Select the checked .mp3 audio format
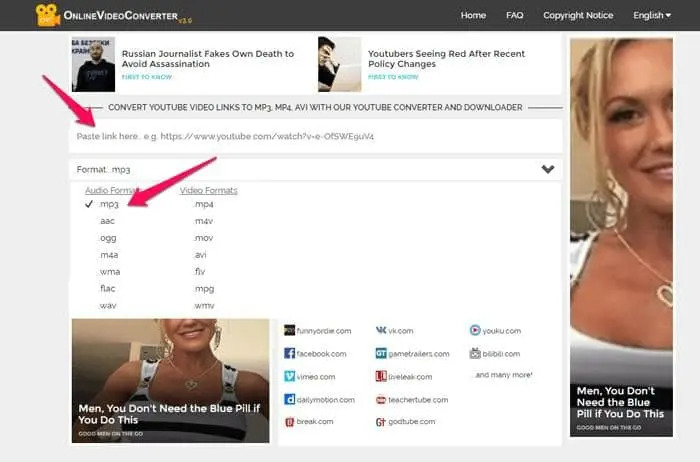Viewport: 700px width, 462px height. click(x=108, y=204)
